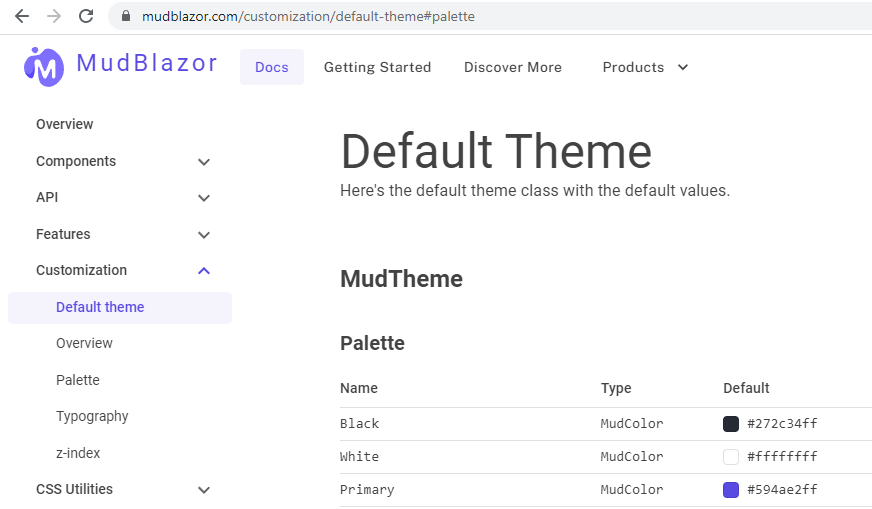Select Default theme in sidebar
The width and height of the screenshot is (872, 509).
(x=100, y=307)
